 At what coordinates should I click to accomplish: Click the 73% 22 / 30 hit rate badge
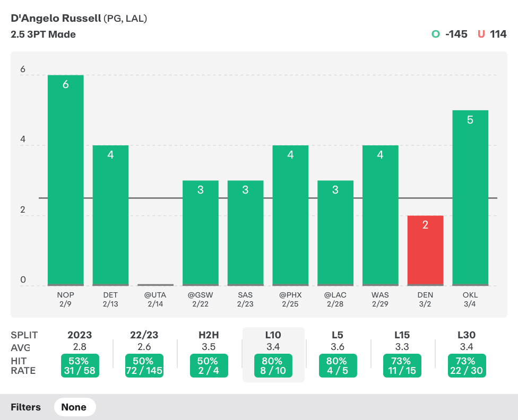pyautogui.click(x=467, y=365)
